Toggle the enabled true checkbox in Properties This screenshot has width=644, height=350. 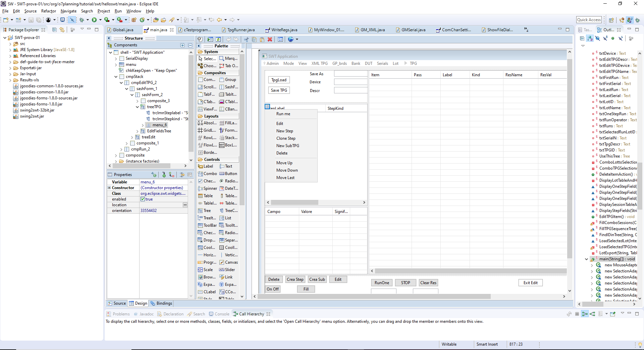tap(143, 199)
